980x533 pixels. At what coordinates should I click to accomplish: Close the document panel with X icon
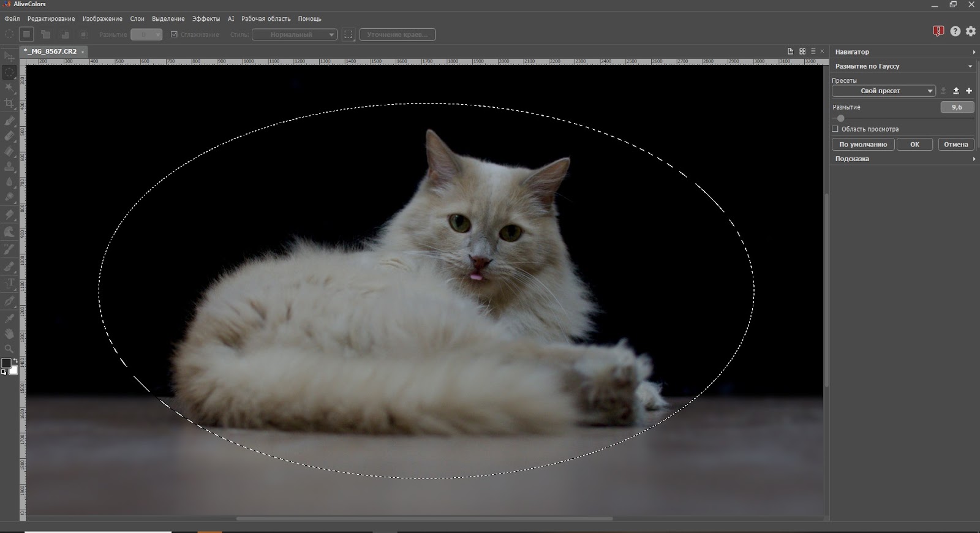(x=823, y=51)
